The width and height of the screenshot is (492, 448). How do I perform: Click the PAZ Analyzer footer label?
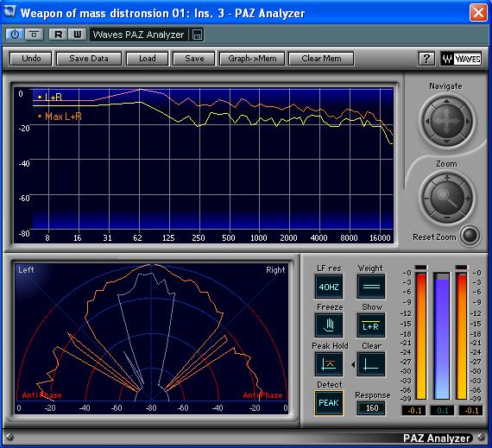(x=437, y=438)
